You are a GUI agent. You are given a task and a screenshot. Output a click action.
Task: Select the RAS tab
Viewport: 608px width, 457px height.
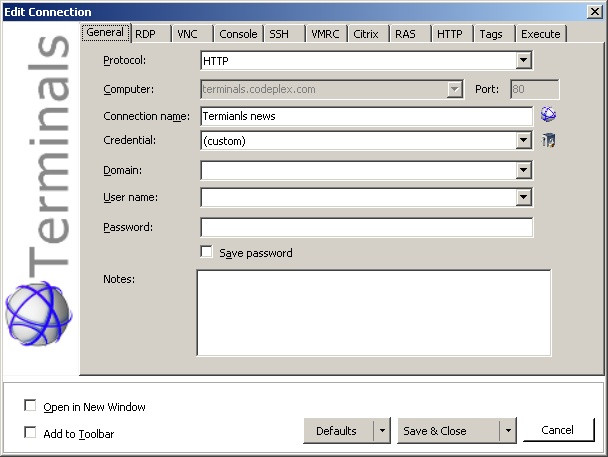tap(410, 34)
